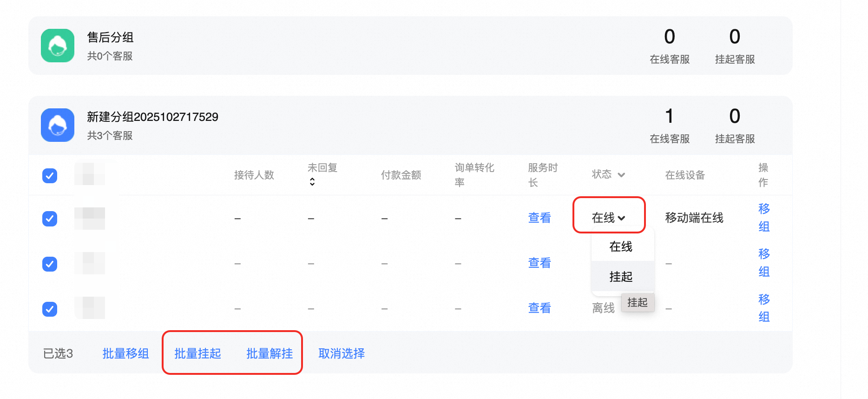Click the green 售后分组 avatar icon

pos(58,46)
